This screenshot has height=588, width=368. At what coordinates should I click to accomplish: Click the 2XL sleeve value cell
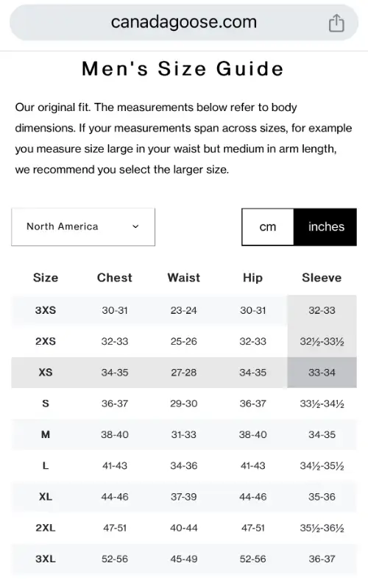pyautogui.click(x=322, y=528)
